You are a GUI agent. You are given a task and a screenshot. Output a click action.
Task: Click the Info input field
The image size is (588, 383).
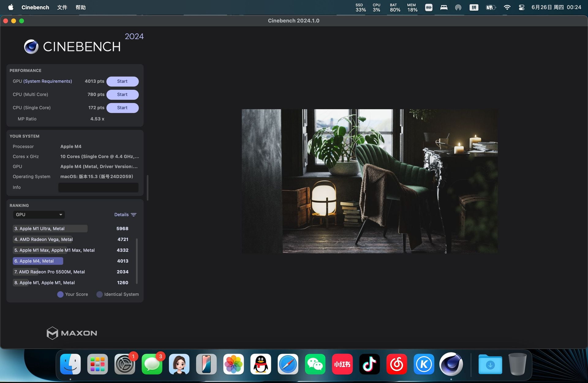click(98, 187)
